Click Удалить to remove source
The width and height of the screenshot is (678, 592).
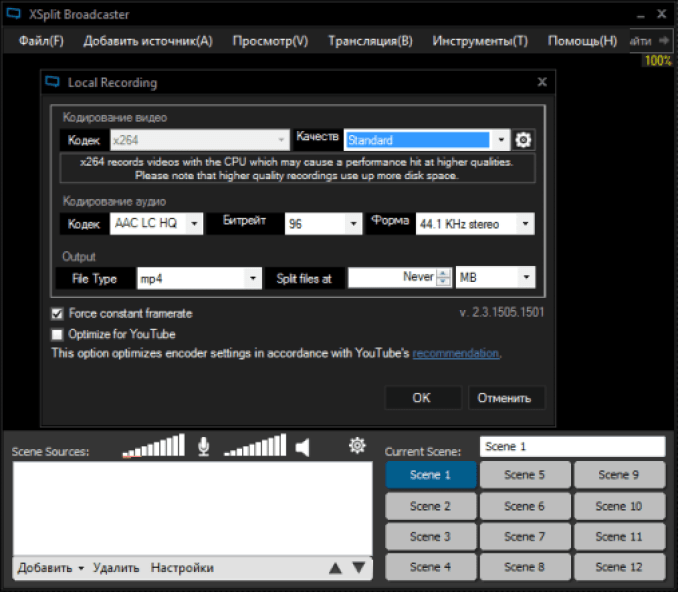coord(116,567)
